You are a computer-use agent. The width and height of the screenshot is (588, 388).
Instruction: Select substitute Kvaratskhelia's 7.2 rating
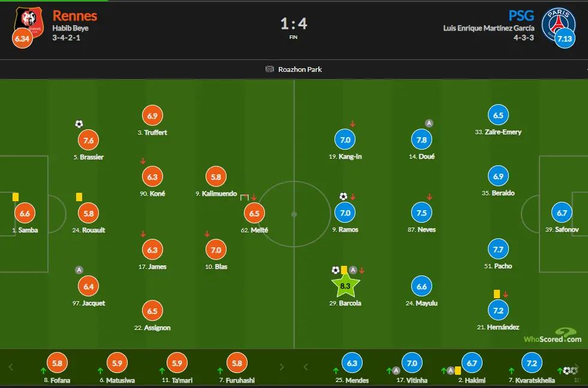[532, 363]
